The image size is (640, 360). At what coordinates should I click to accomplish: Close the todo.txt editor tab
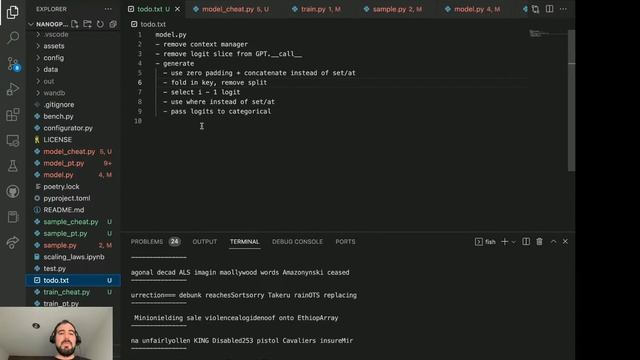178,9
